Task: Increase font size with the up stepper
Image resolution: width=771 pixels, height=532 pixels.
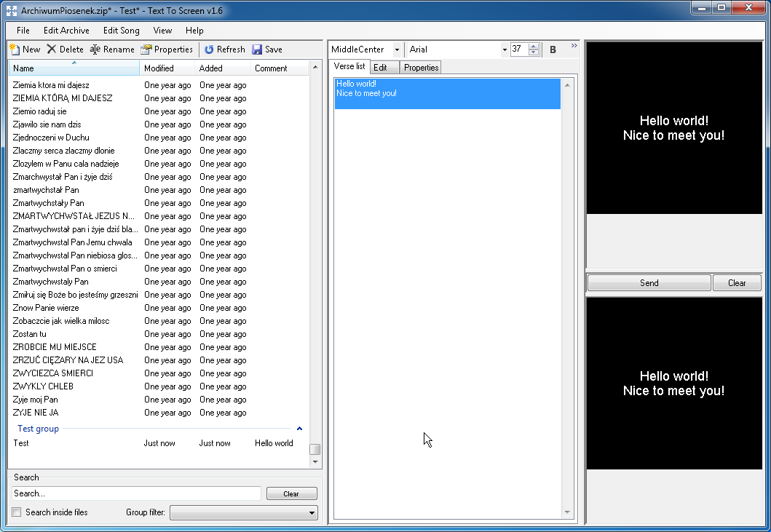Action: point(534,46)
